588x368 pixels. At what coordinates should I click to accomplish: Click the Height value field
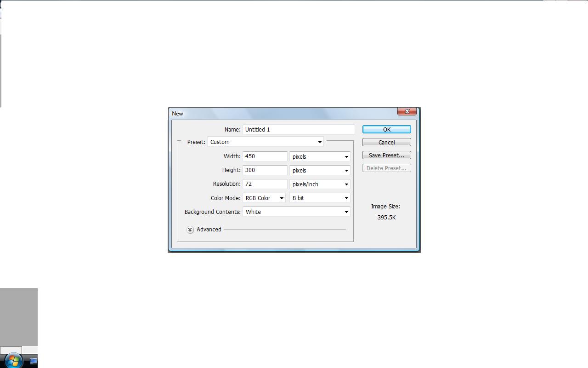pyautogui.click(x=265, y=170)
